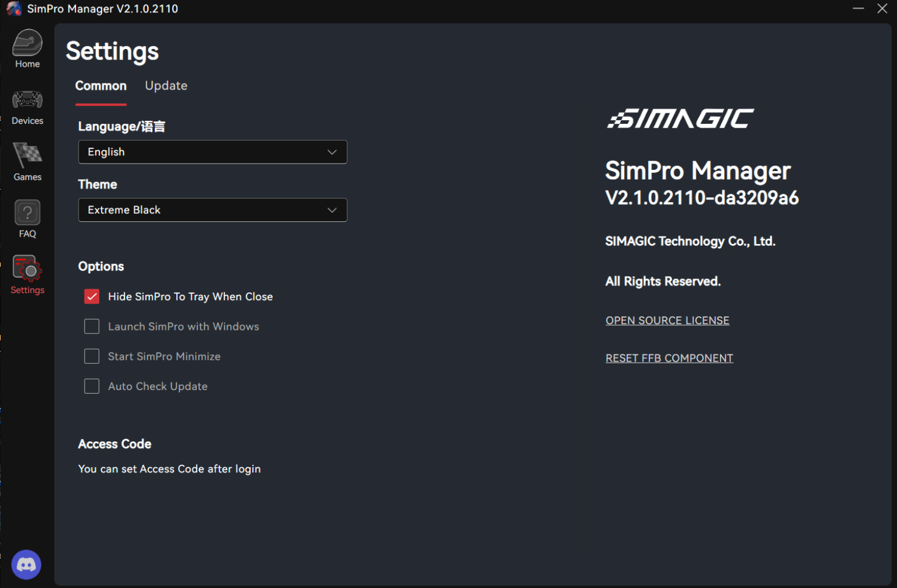Click the Discord community icon
The width and height of the screenshot is (897, 588).
click(x=26, y=564)
